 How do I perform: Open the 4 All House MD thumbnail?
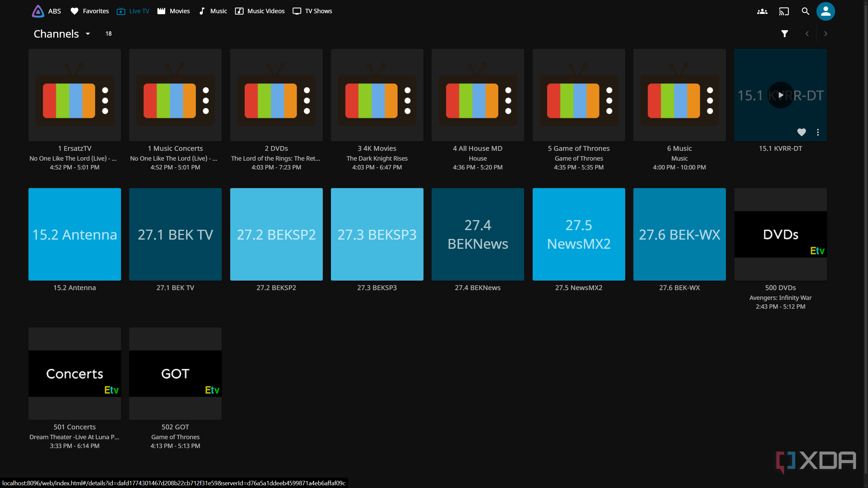(x=478, y=95)
